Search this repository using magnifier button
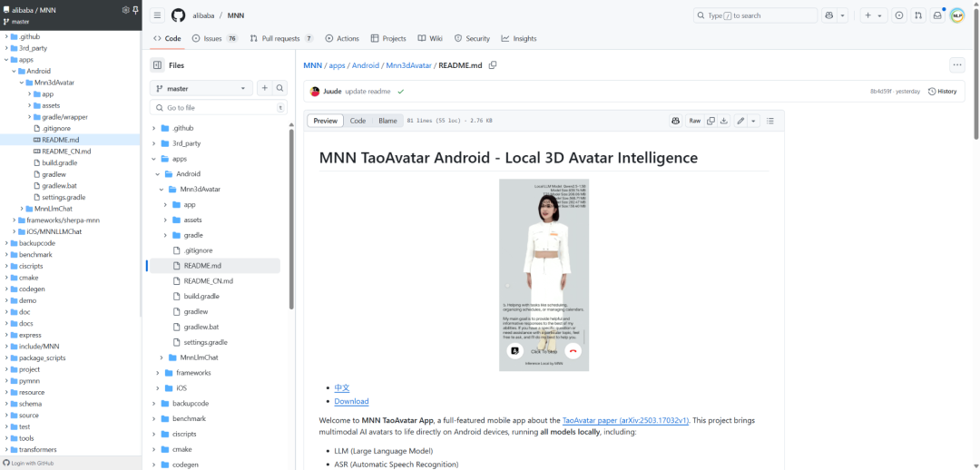 pyautogui.click(x=280, y=89)
